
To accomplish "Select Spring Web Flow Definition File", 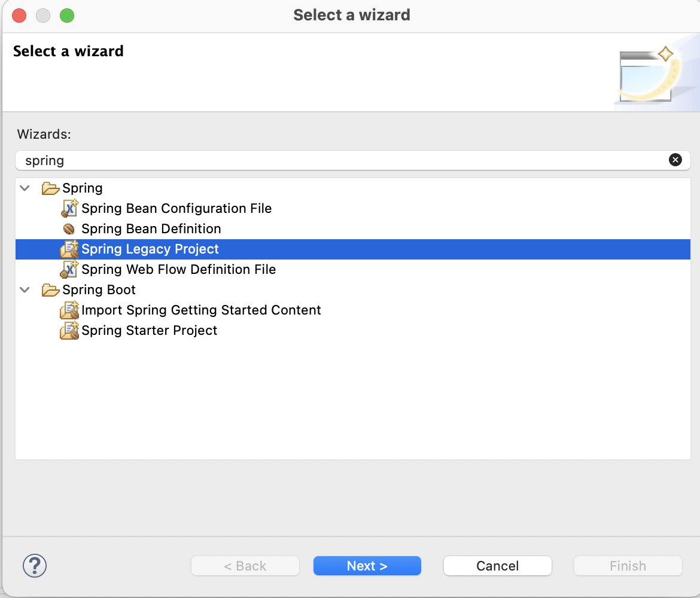I will tap(178, 270).
